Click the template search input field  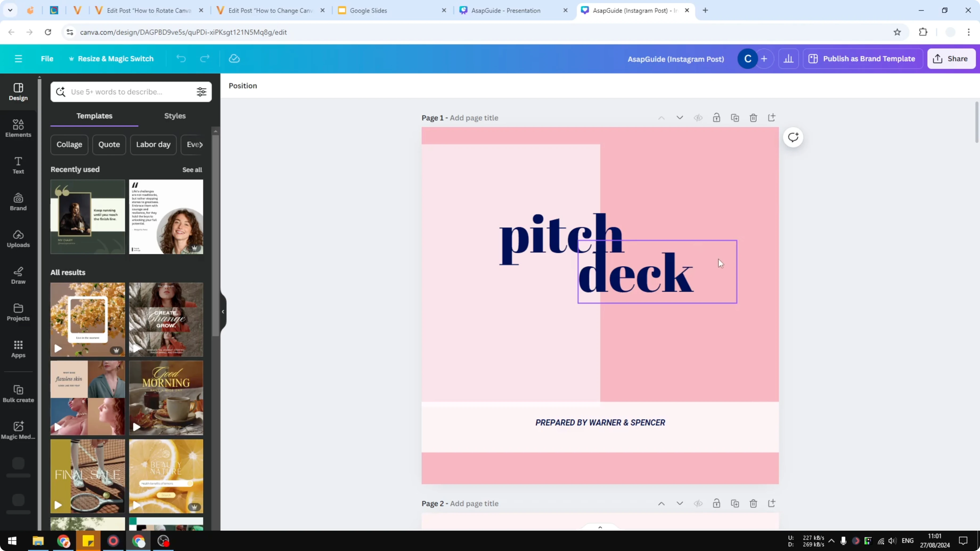(x=131, y=92)
